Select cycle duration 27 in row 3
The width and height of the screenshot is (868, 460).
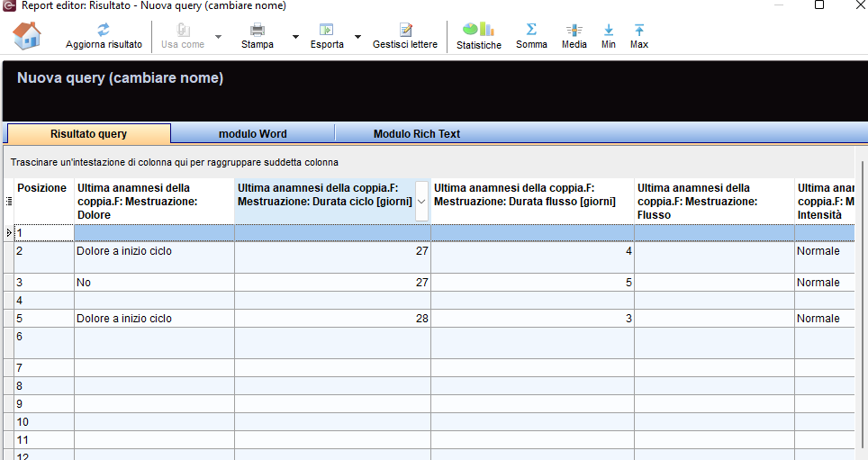click(x=332, y=283)
